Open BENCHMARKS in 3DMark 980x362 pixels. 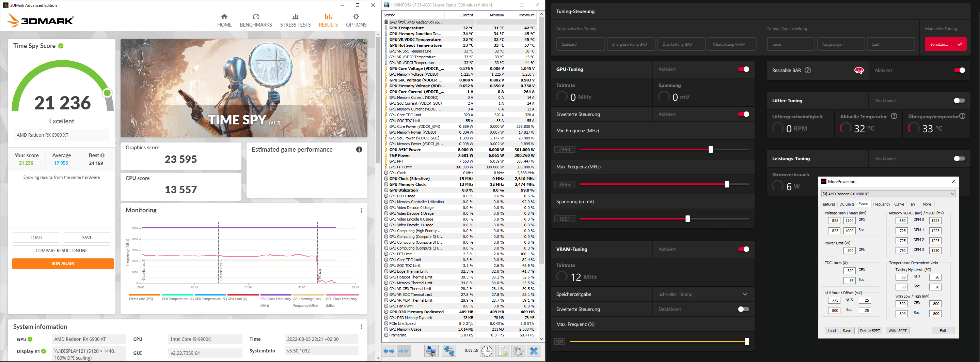click(x=256, y=20)
